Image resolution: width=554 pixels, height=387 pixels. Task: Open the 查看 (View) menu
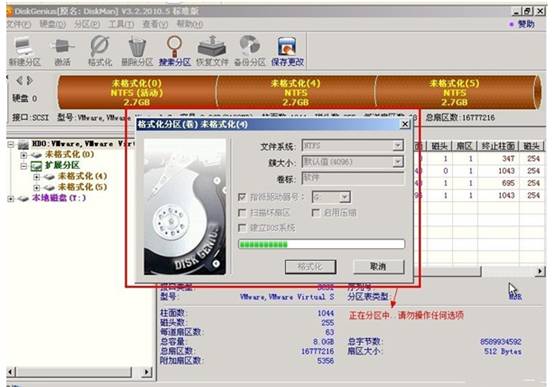click(x=155, y=24)
